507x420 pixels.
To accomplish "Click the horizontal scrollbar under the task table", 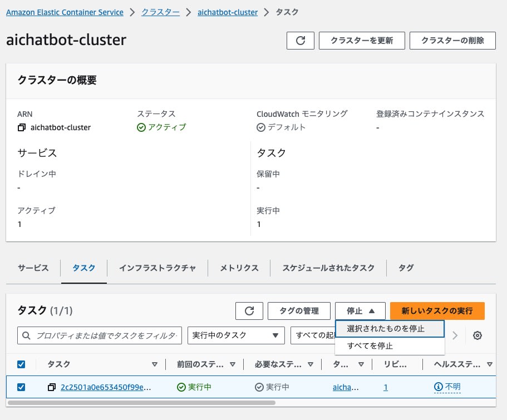I will pyautogui.click(x=141, y=403).
